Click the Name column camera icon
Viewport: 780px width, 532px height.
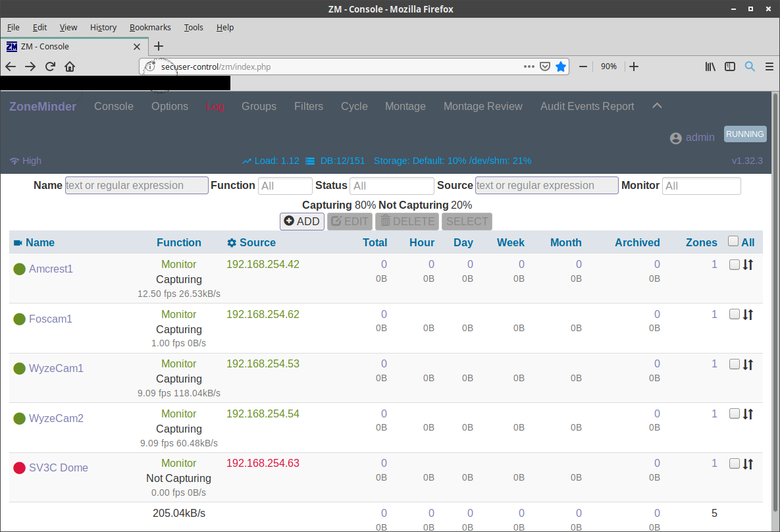(18, 243)
